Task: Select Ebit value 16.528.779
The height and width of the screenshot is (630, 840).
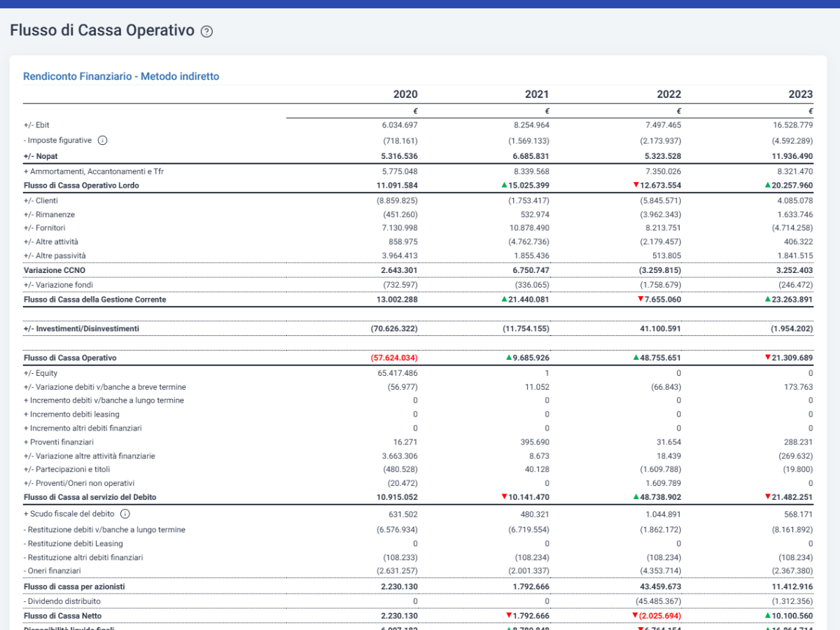Action: (792, 125)
